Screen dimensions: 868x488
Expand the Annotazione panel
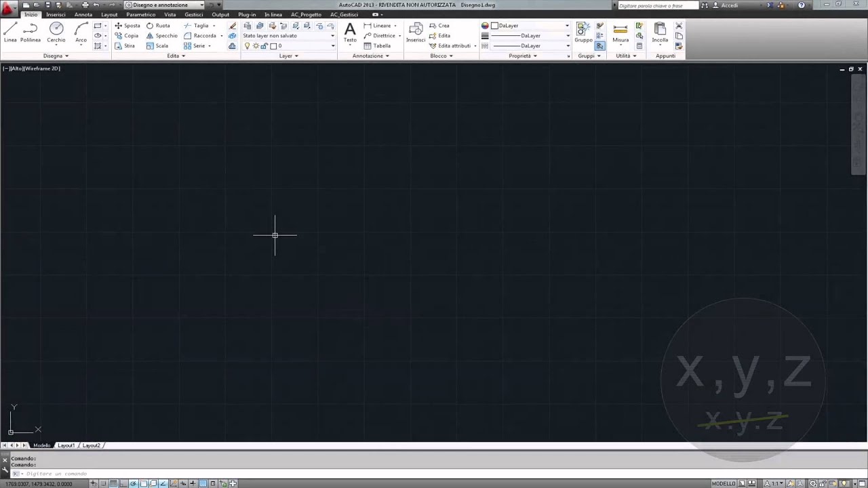pyautogui.click(x=370, y=56)
